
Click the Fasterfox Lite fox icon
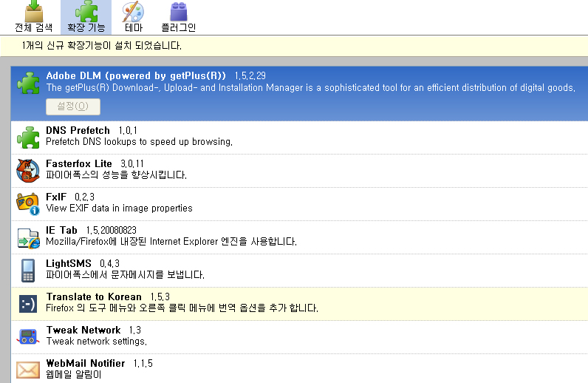28,171
